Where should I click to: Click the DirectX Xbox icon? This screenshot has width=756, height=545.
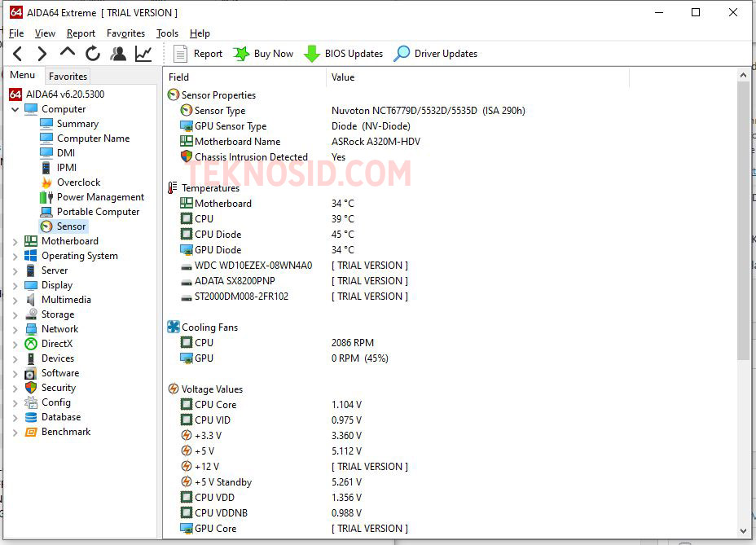point(31,344)
